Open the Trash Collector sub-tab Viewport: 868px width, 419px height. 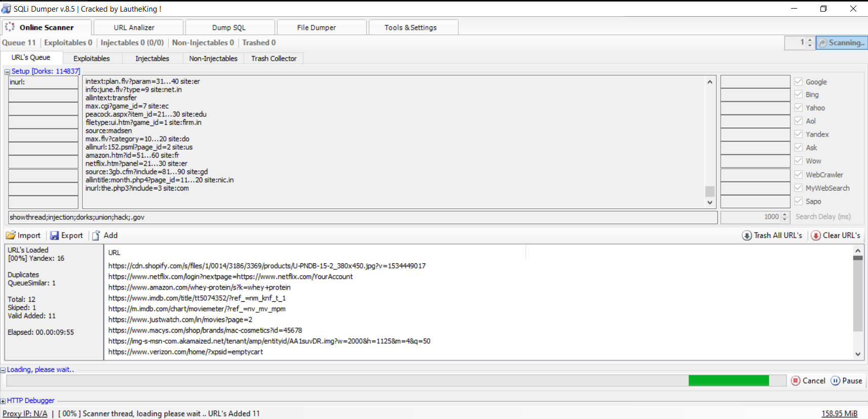pyautogui.click(x=274, y=59)
